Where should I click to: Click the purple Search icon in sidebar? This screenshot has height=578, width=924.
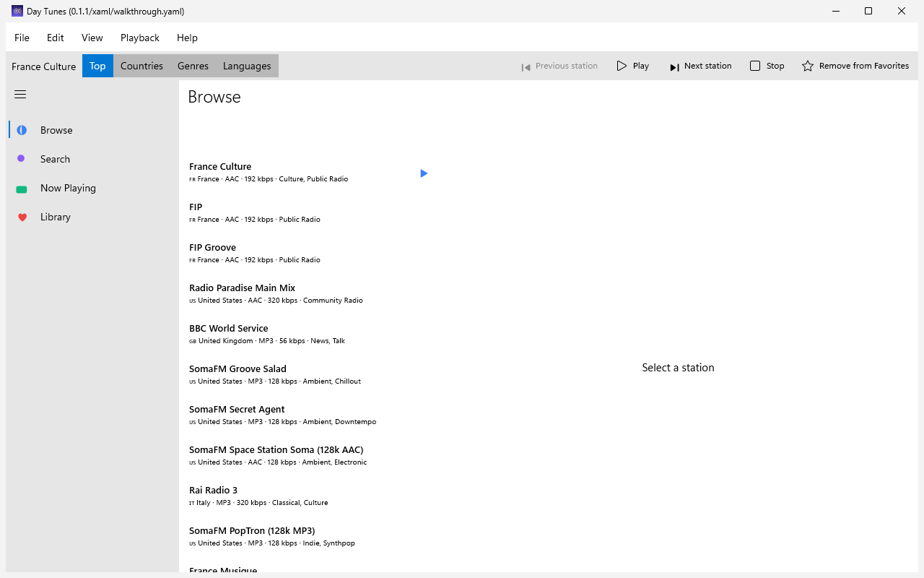[x=21, y=158]
